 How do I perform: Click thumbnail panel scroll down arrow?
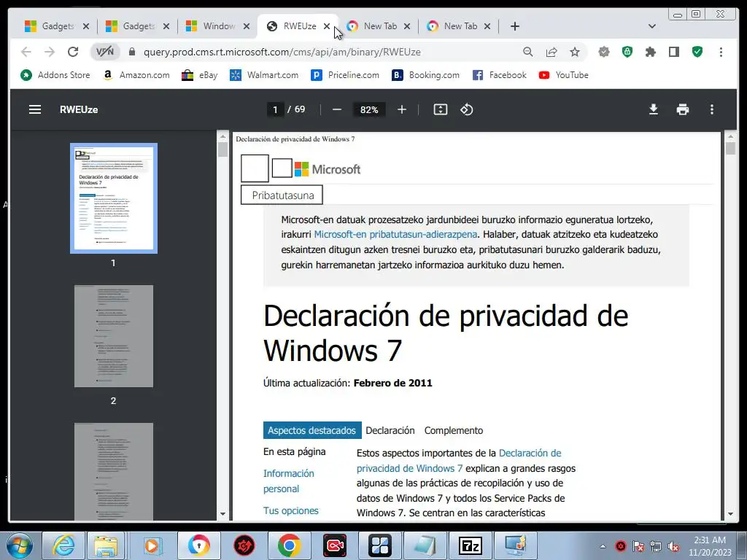(x=222, y=514)
